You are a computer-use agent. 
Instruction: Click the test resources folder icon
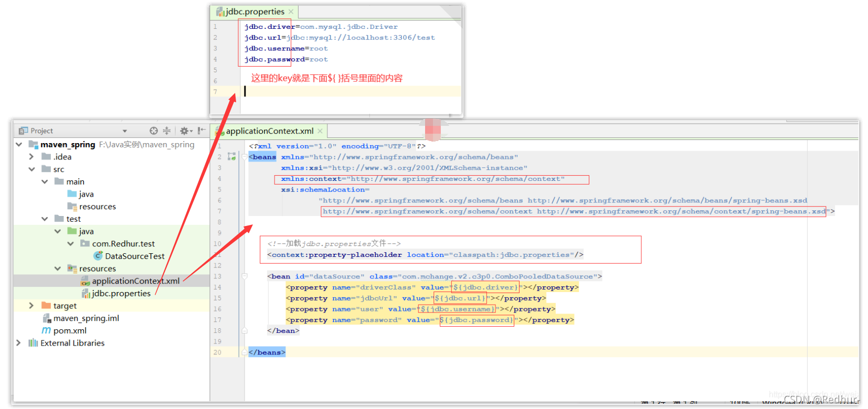[x=72, y=268]
